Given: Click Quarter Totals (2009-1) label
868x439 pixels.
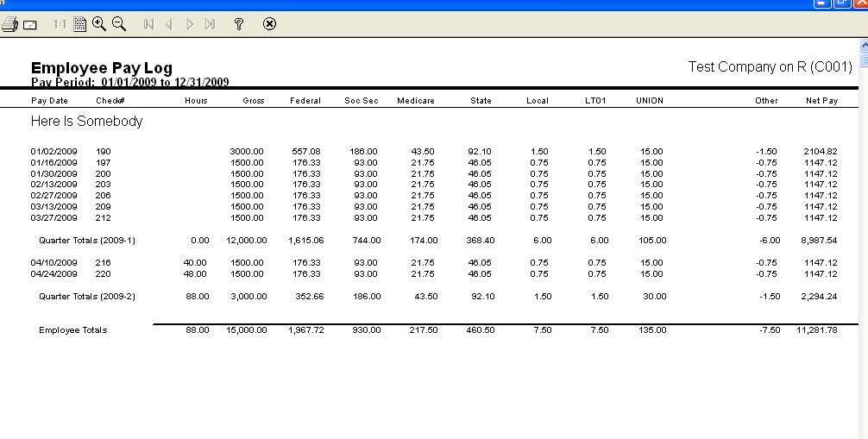Looking at the screenshot, I should coord(87,241).
